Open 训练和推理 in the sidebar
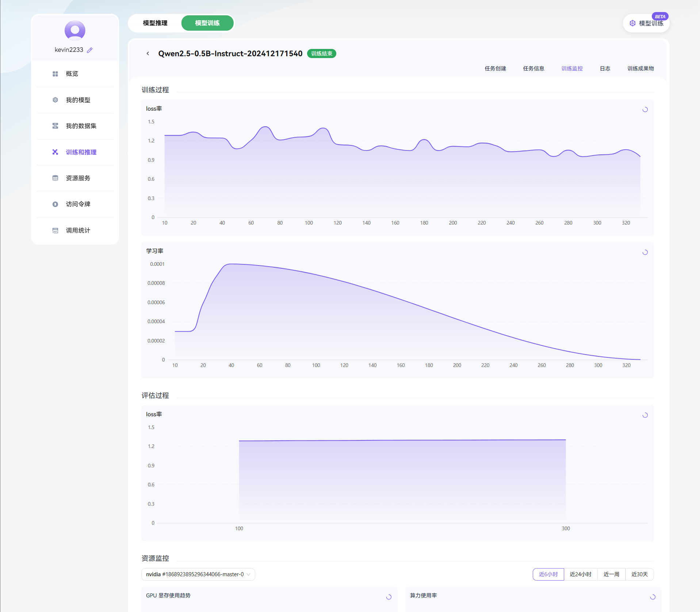The width and height of the screenshot is (700, 612). 75,152
